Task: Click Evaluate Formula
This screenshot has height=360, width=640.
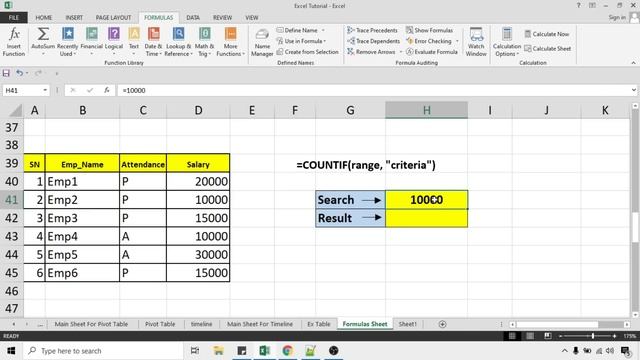Action: click(x=432, y=52)
